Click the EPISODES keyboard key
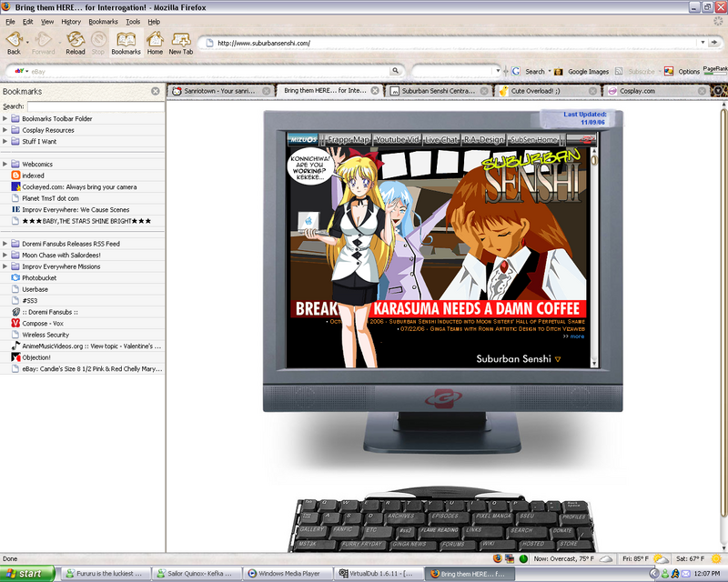Viewport: 728px width, 582px height. [445, 516]
